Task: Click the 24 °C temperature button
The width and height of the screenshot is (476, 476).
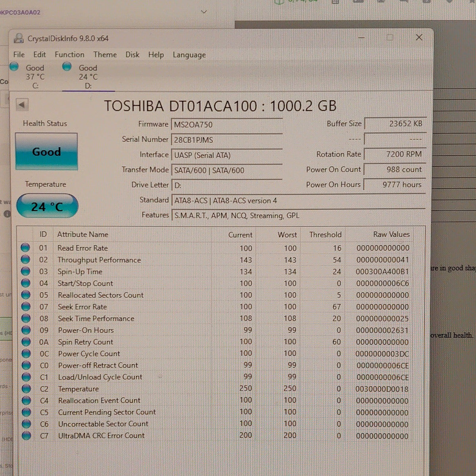Action: (47, 206)
